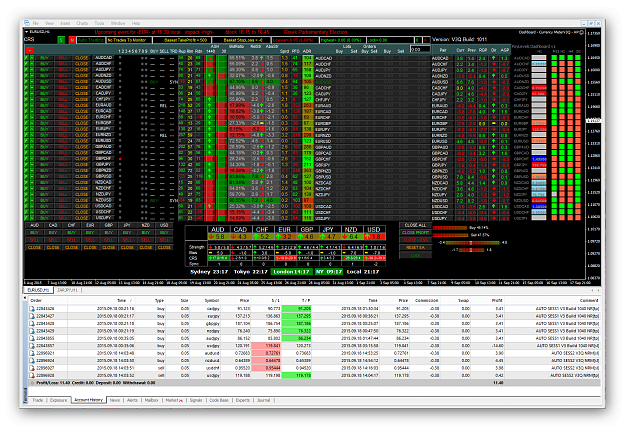Click the buy icon for order 22843427
Image resolution: width=625 pixels, height=428 pixels.
tap(32, 316)
